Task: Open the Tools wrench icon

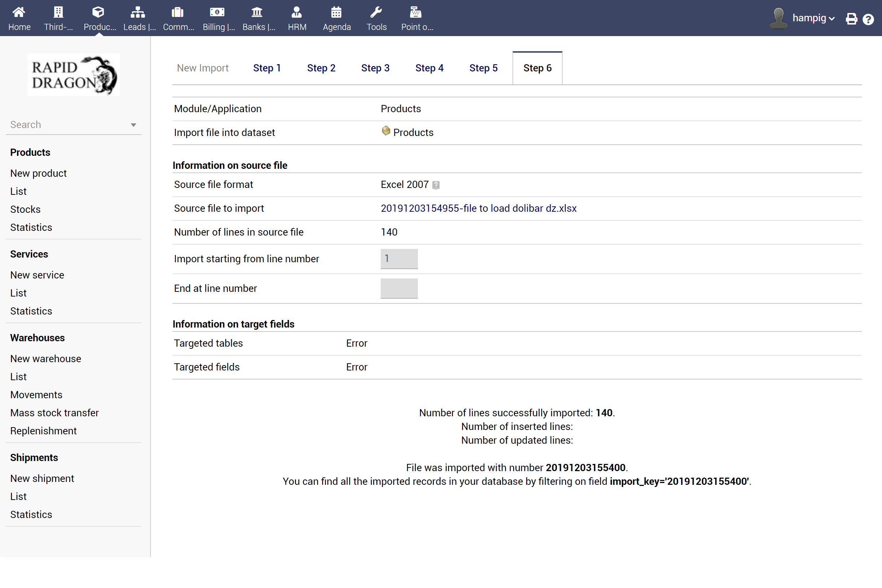Action: pyautogui.click(x=376, y=12)
